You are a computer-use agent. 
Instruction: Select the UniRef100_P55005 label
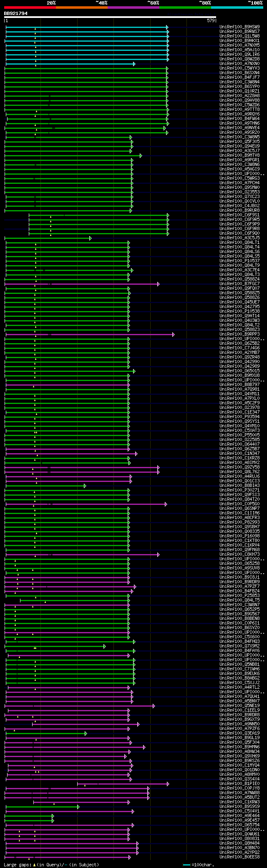coord(239,435)
